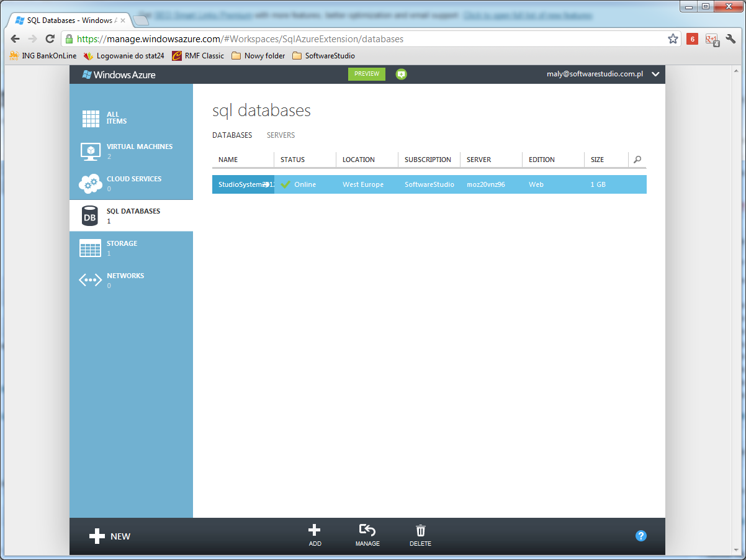
Task: Open Logowanie do stat24 bookmark
Action: (124, 56)
